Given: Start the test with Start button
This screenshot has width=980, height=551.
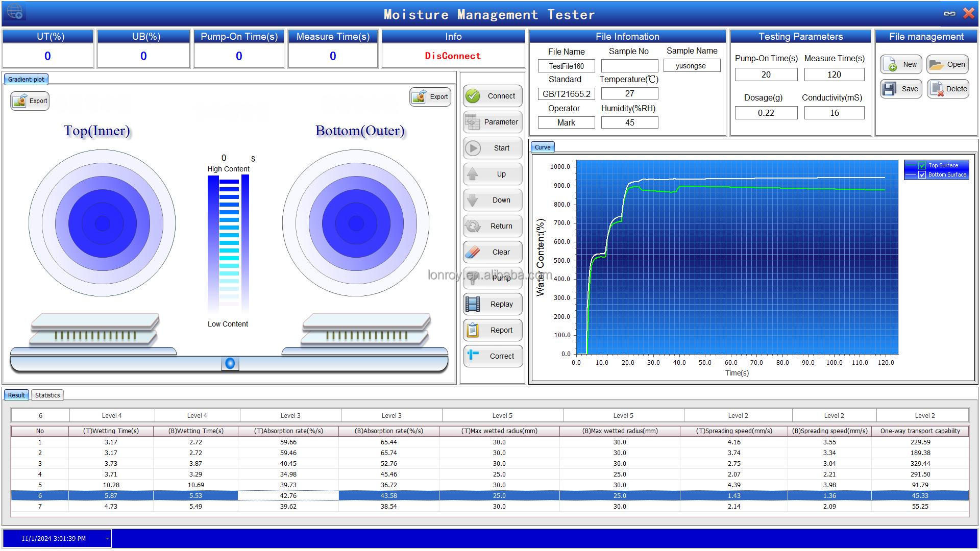Looking at the screenshot, I should 493,148.
